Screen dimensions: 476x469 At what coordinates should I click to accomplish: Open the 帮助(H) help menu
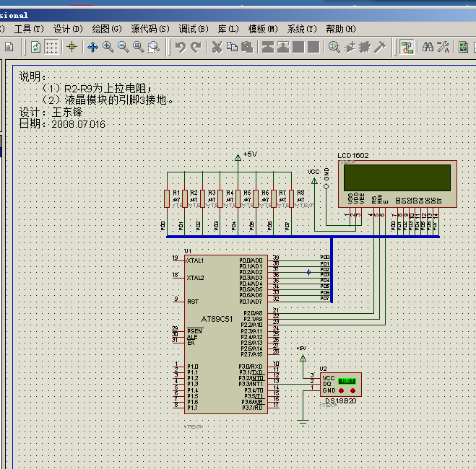[x=340, y=29]
